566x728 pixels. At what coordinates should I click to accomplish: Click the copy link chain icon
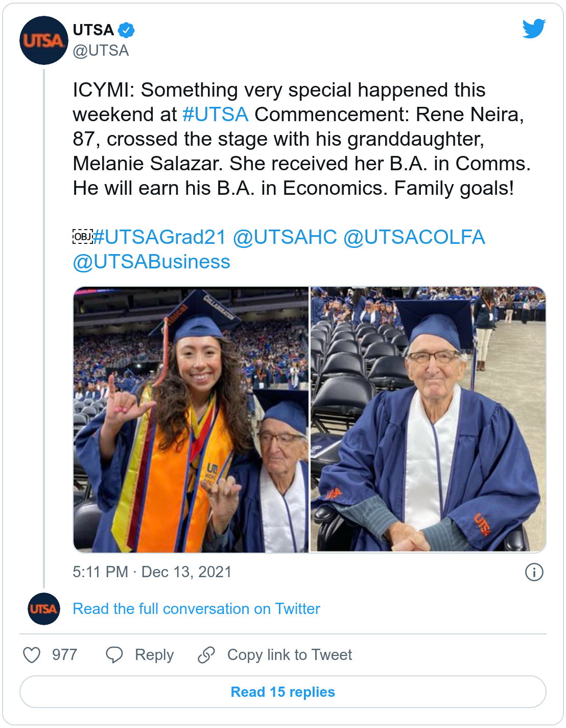[206, 655]
